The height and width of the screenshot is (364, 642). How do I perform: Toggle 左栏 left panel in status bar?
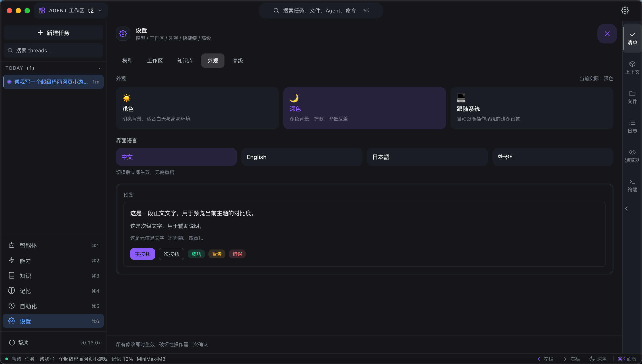[x=545, y=359]
